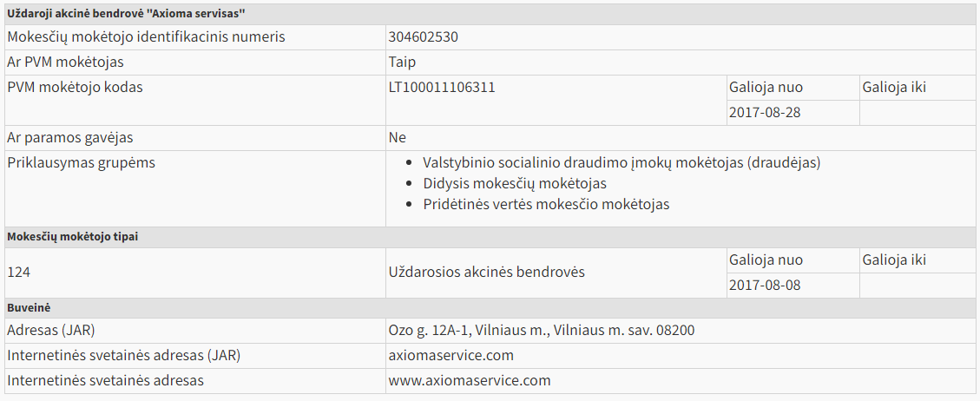The height and width of the screenshot is (401, 980).
Task: Click the "Mokesčių mokėtojo identifikacinis numeris" label
Action: (x=146, y=37)
